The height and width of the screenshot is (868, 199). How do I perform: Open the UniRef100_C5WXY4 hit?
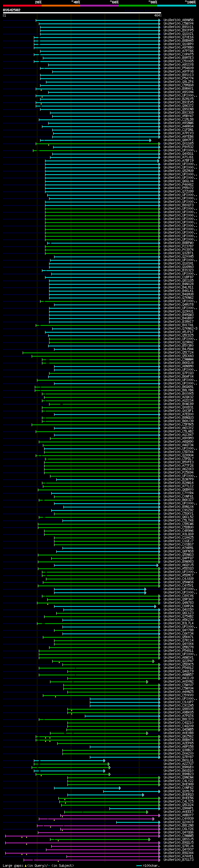(x=178, y=24)
